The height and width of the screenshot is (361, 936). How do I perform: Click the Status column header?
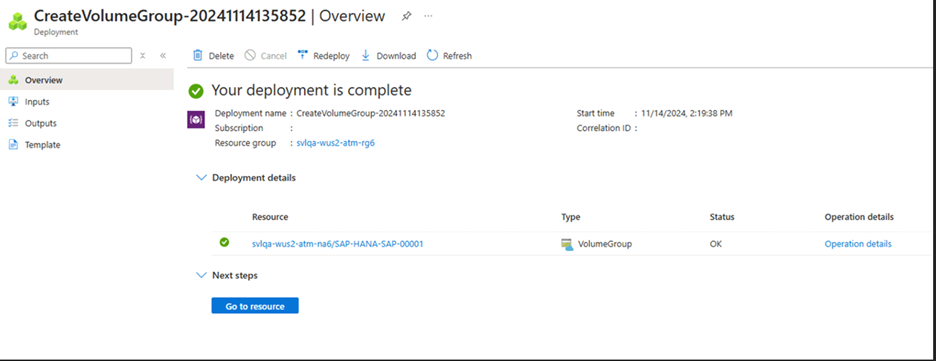click(x=722, y=217)
